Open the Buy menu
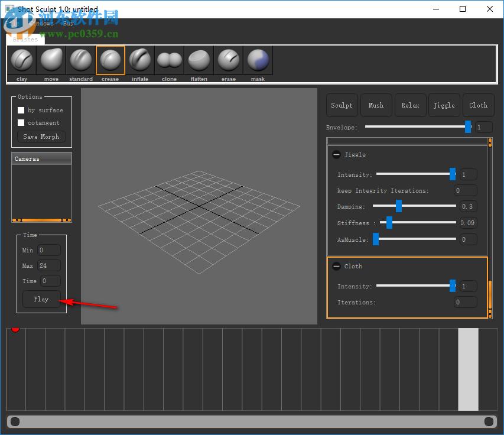This screenshot has height=435, width=504. [x=69, y=24]
